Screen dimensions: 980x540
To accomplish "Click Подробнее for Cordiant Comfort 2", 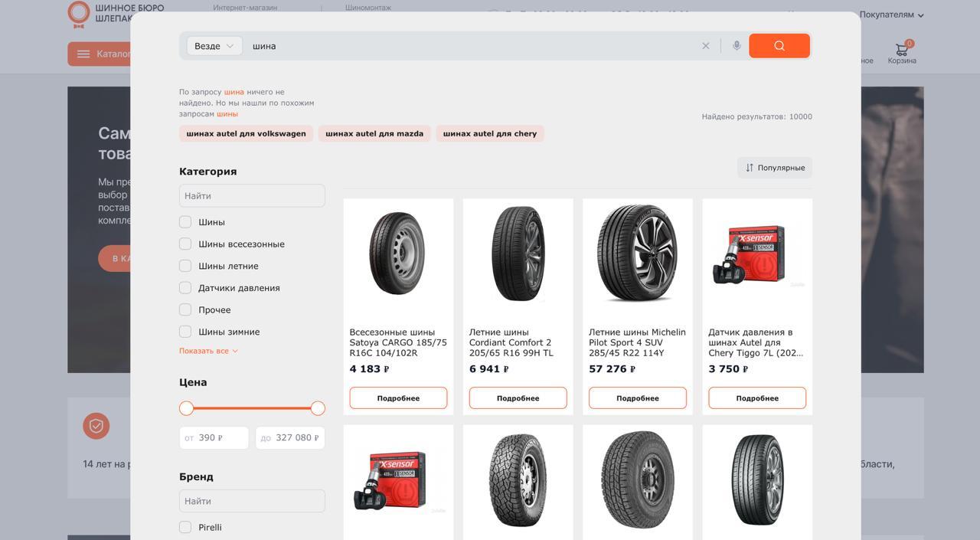I will point(518,398).
